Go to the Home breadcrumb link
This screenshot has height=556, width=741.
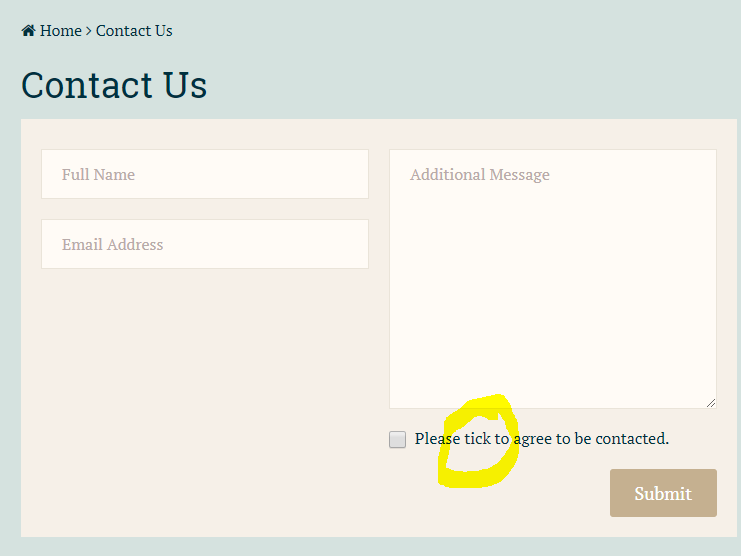[60, 31]
